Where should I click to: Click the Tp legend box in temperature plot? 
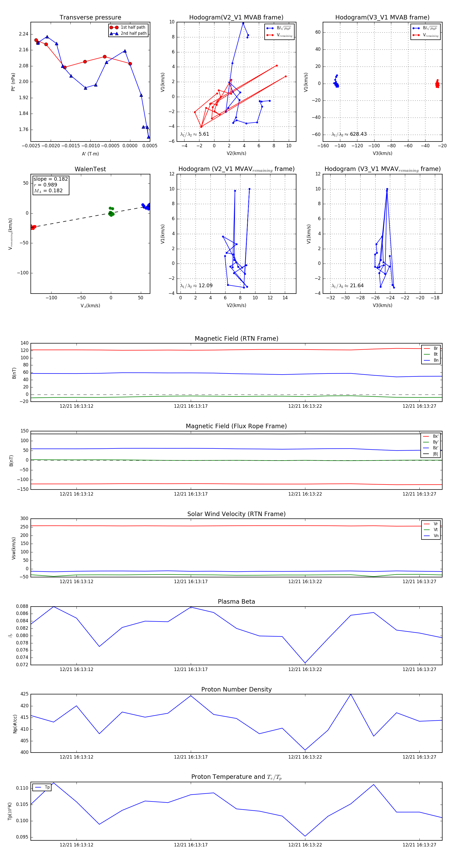pos(42,788)
